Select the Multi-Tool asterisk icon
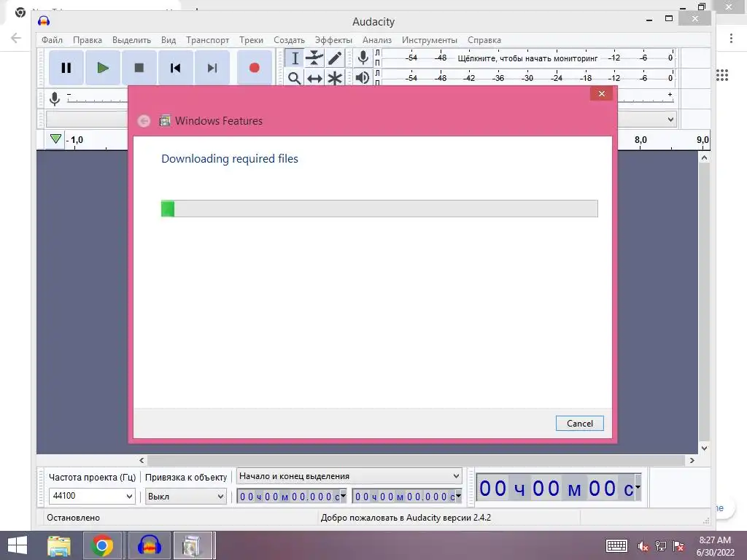Screen dimensions: 747x560 [334, 77]
